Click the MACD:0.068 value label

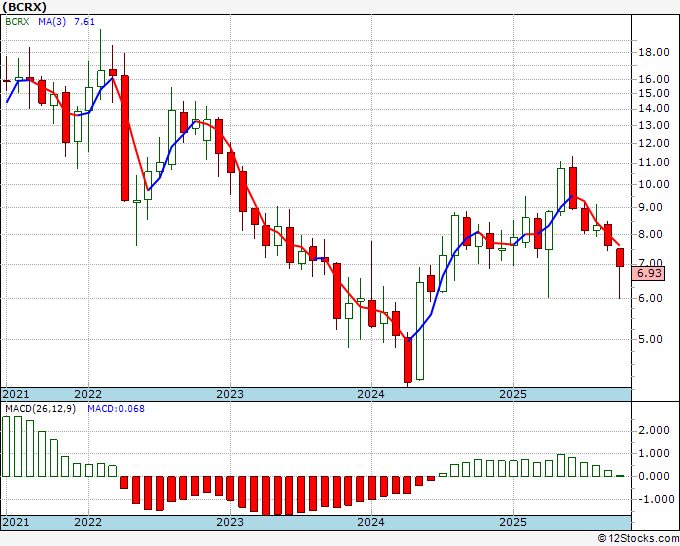click(x=116, y=409)
